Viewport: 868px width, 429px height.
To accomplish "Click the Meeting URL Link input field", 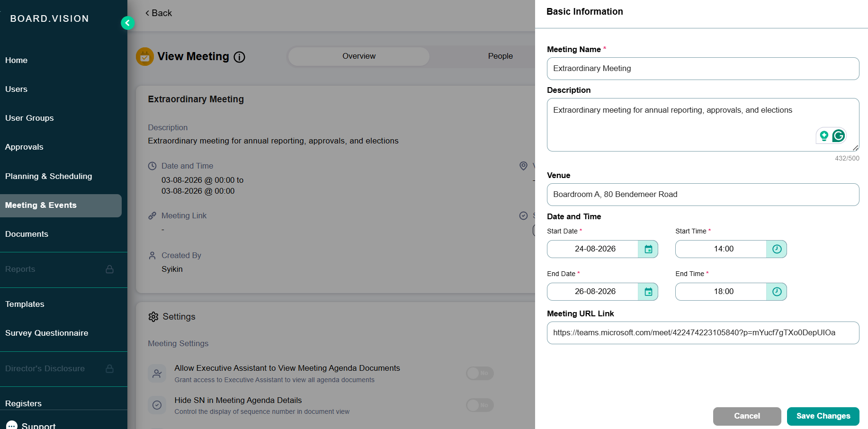I will point(703,333).
